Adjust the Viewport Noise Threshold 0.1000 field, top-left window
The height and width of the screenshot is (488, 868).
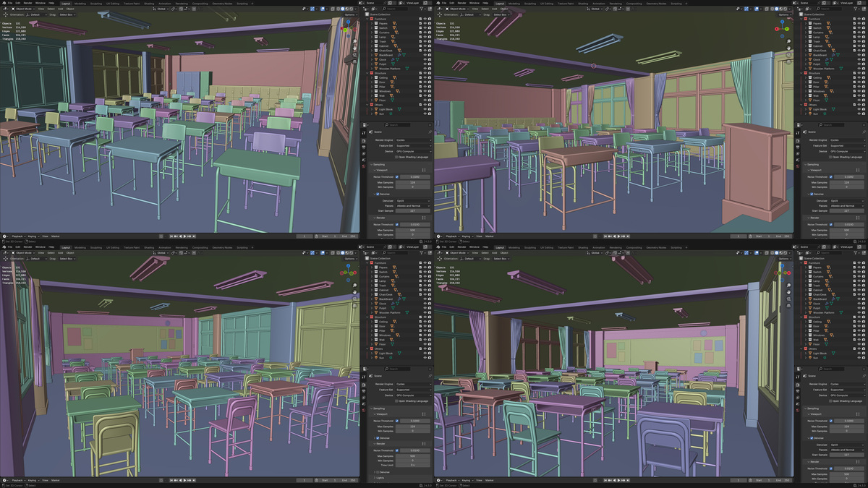(415, 177)
